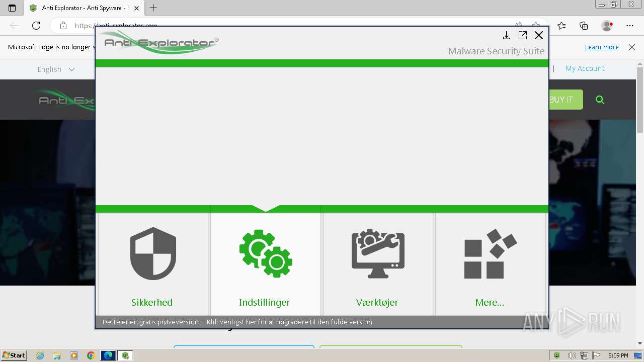Viewport: 644px width, 362px height.
Task: Select the Værktøjer label
Action: pyautogui.click(x=377, y=302)
